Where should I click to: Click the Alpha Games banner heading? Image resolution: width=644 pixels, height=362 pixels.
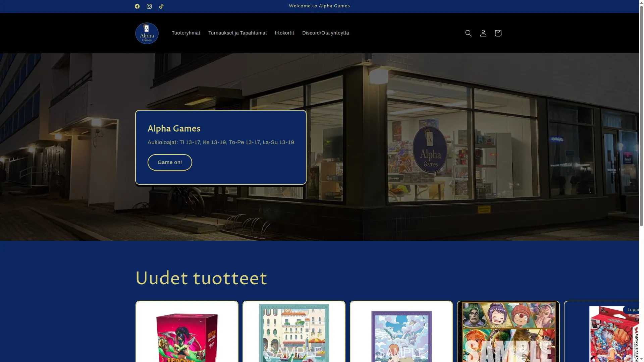(x=174, y=129)
